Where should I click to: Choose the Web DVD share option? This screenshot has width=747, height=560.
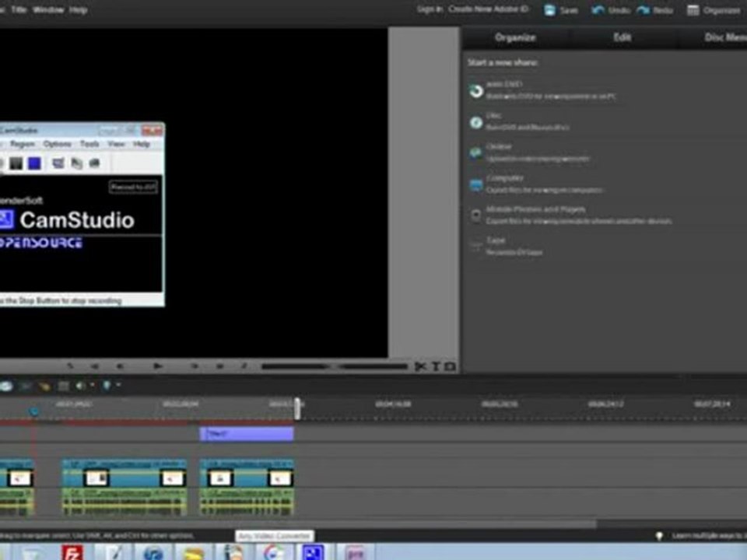[543, 90]
